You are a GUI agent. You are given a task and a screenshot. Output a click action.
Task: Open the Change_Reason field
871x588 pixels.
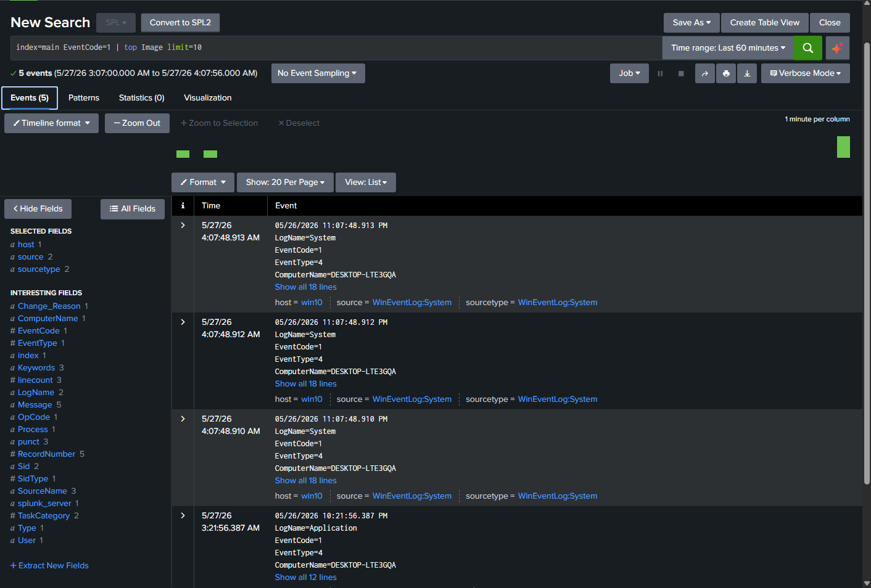(x=49, y=306)
